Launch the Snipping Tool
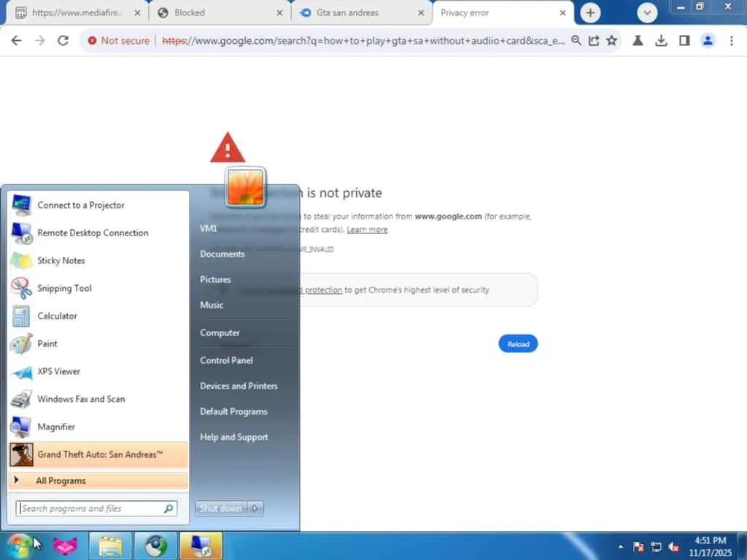The width and height of the screenshot is (747, 560). 98,288
